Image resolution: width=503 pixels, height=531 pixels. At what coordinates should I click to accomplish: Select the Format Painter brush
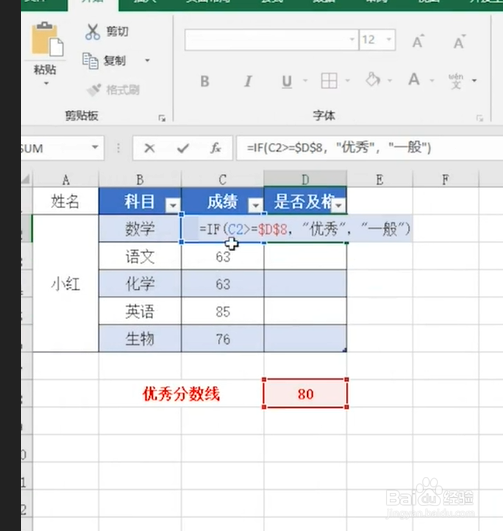point(94,90)
